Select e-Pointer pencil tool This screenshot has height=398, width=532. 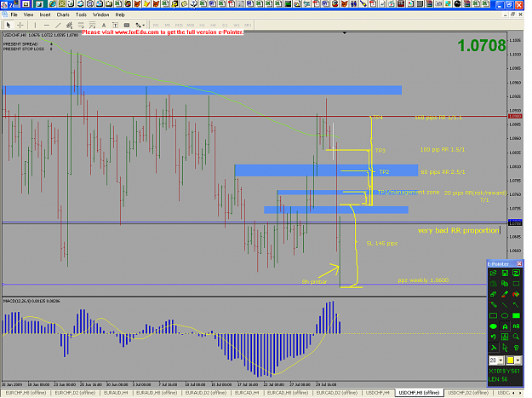tap(494, 304)
